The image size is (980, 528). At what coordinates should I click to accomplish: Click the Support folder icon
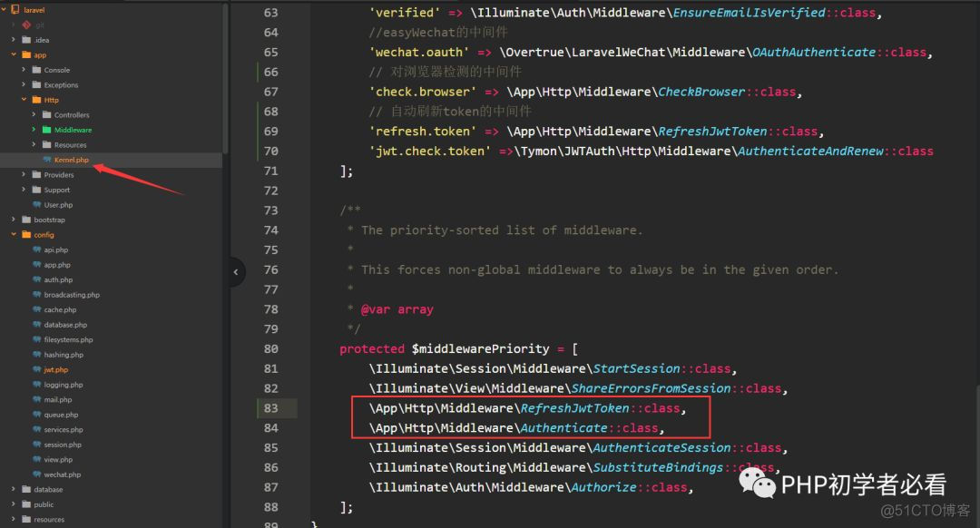36,190
